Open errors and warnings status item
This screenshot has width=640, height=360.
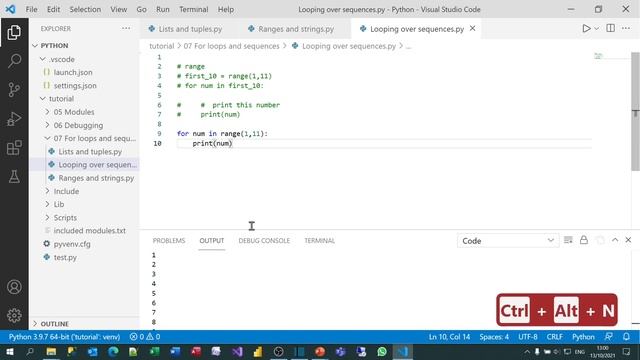(145, 337)
